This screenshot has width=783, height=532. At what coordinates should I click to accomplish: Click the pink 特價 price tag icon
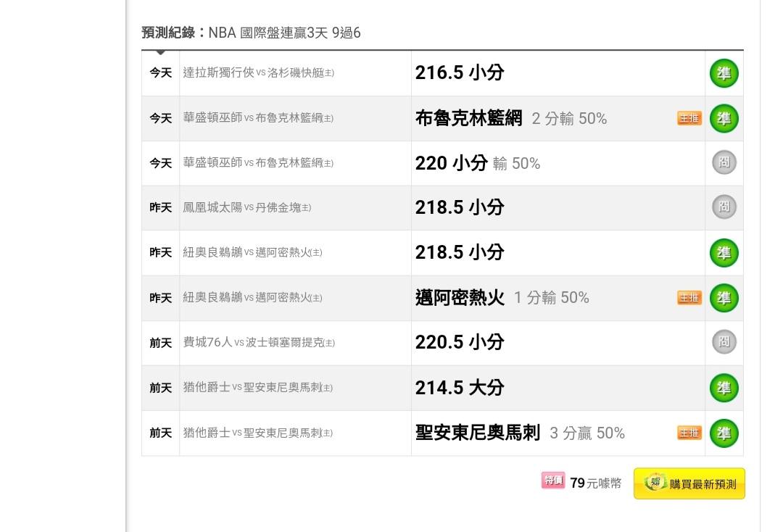[552, 481]
